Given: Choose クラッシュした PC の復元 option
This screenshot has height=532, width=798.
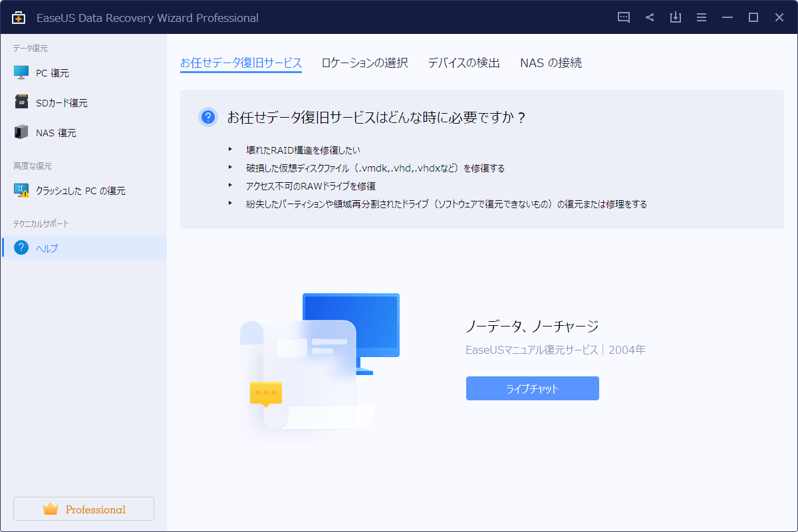Looking at the screenshot, I should [x=83, y=190].
